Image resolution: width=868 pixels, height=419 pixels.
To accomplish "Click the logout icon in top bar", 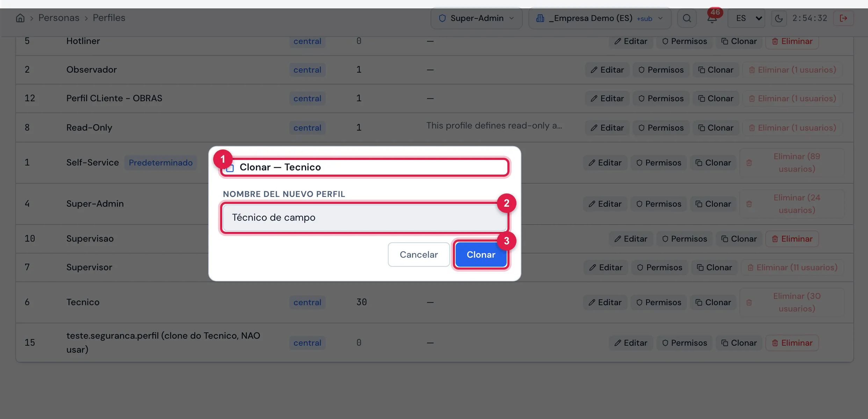I will pos(844,18).
